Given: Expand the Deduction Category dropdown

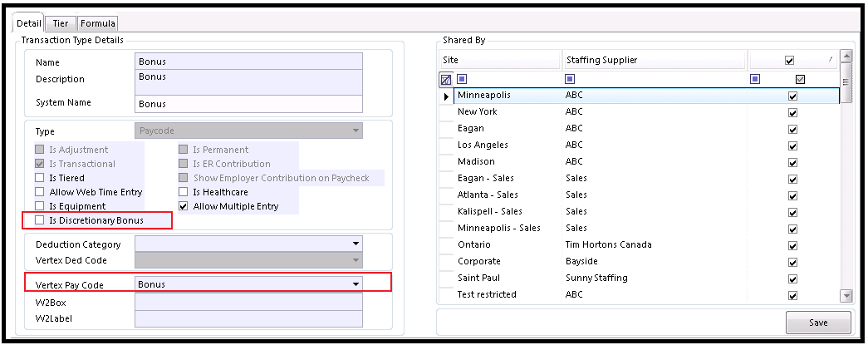Looking at the screenshot, I should point(248,244).
